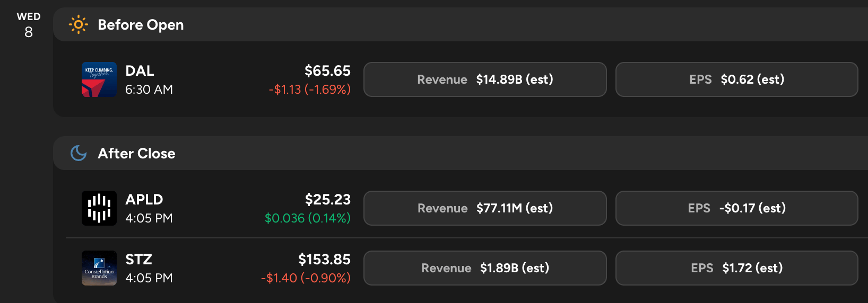
Task: Click DAL stock price $65.65
Action: pos(327,71)
